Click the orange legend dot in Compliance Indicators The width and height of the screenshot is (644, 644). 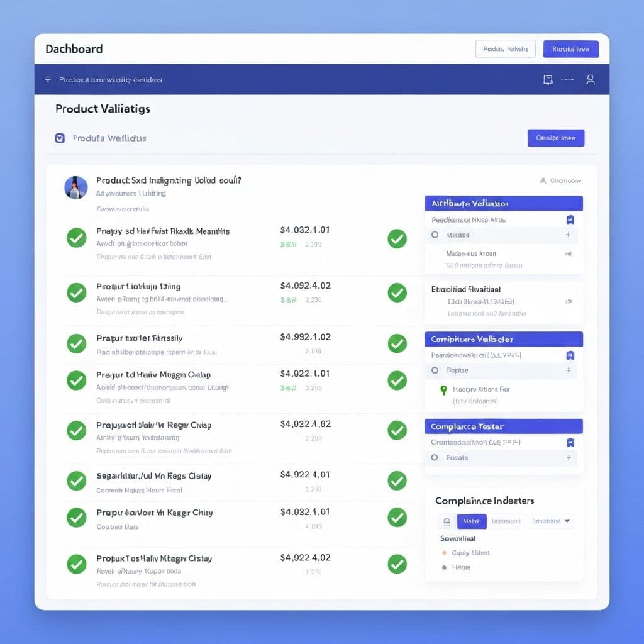coord(444,552)
